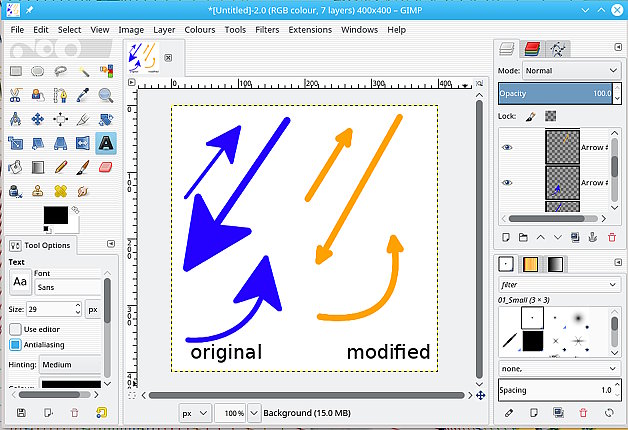Open the layer Mode Normal dropdown

tap(572, 70)
